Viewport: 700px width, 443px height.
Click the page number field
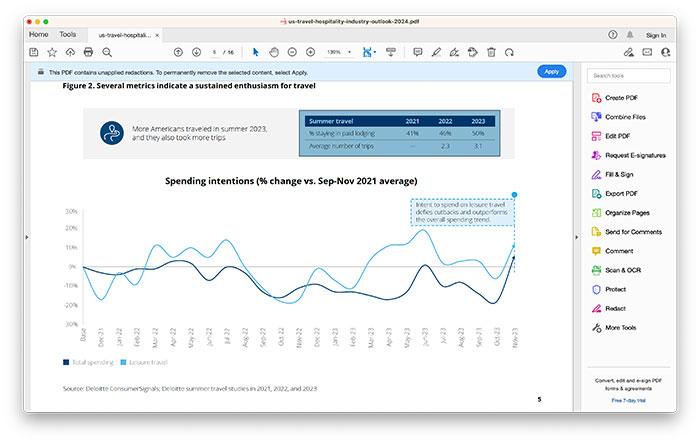215,51
